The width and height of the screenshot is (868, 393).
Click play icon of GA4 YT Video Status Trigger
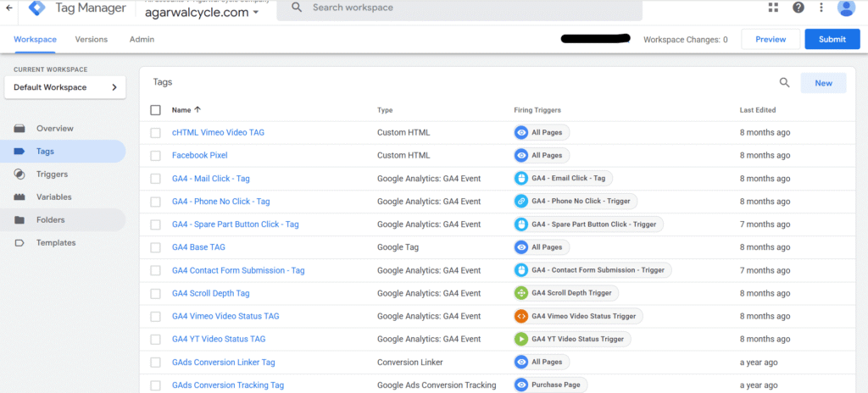[521, 339]
